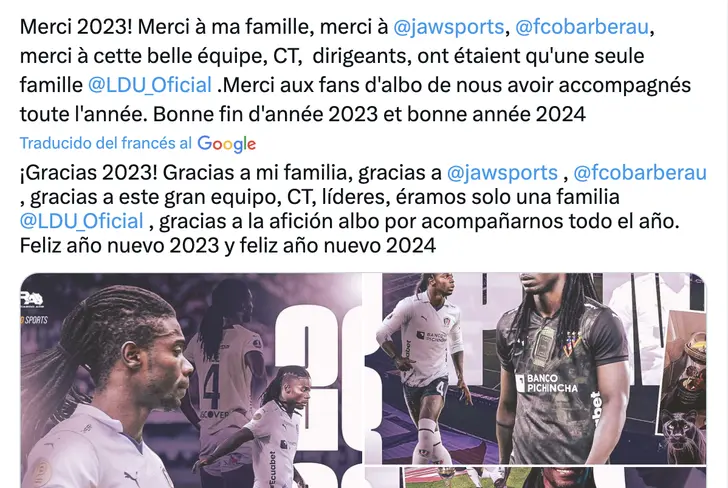Viewport: 728px width, 488px height.
Task: Open the partially visible photo showing grass and trophy
Action: [x=535, y=478]
